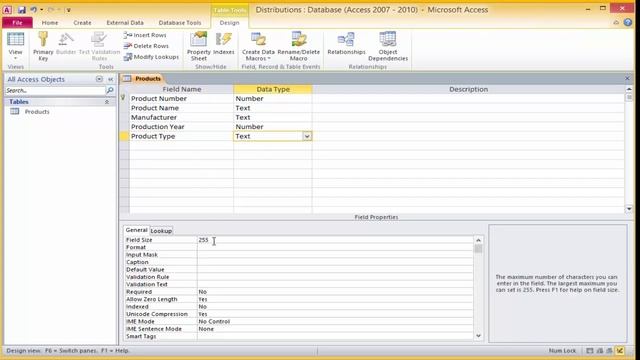This screenshot has height=360, width=640.
Task: Click Allow Zero Length value Yes
Action: [203, 299]
